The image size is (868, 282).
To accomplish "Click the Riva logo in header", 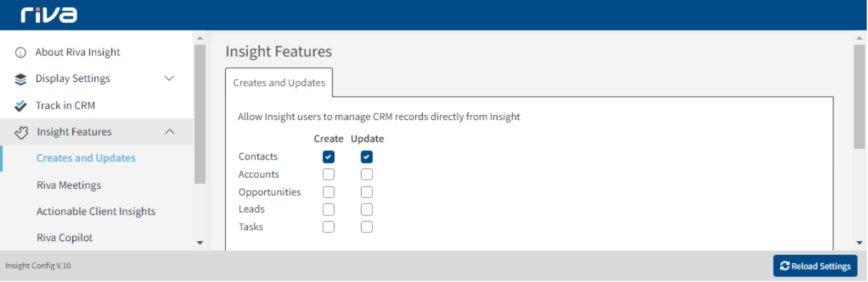I will (49, 15).
